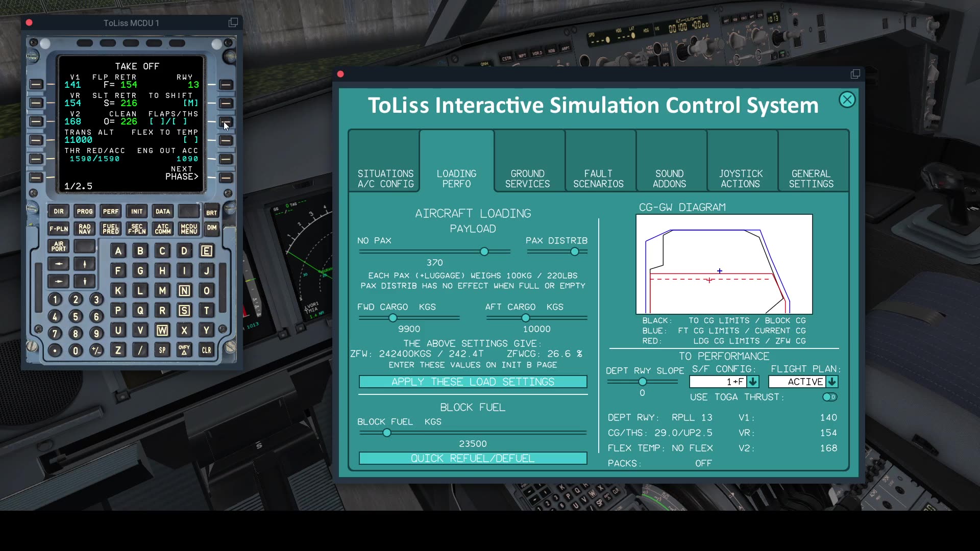This screenshot has height=551, width=980.
Task: Select the INIT key on the MCDU
Action: [137, 211]
